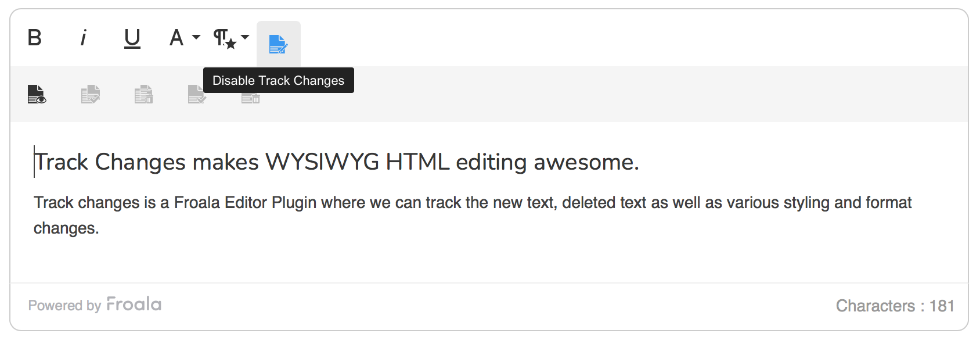The width and height of the screenshot is (980, 337).
Task: Accept all changes (stacked documents with checkmark)
Action: click(x=91, y=94)
